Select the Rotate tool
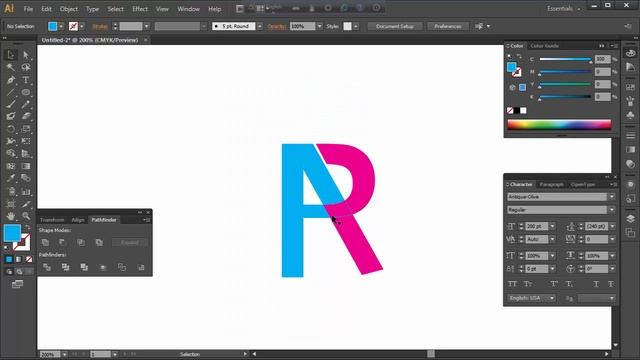640x360 pixels. click(x=11, y=129)
